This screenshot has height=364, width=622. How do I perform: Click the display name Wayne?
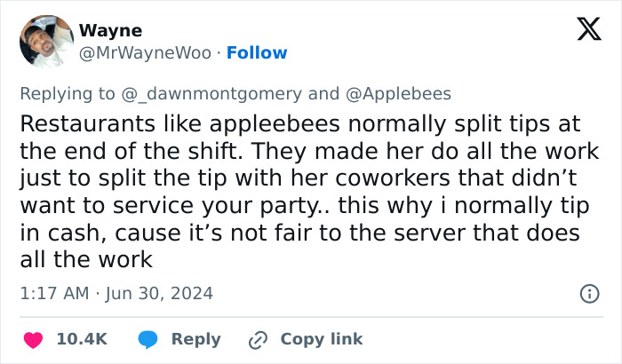pos(110,30)
